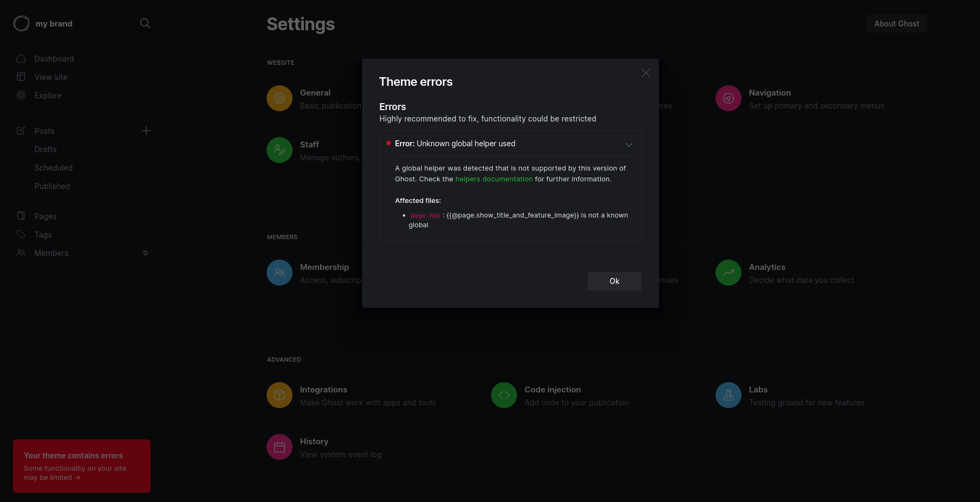
Task: Click the History calendar icon
Action: [279, 447]
